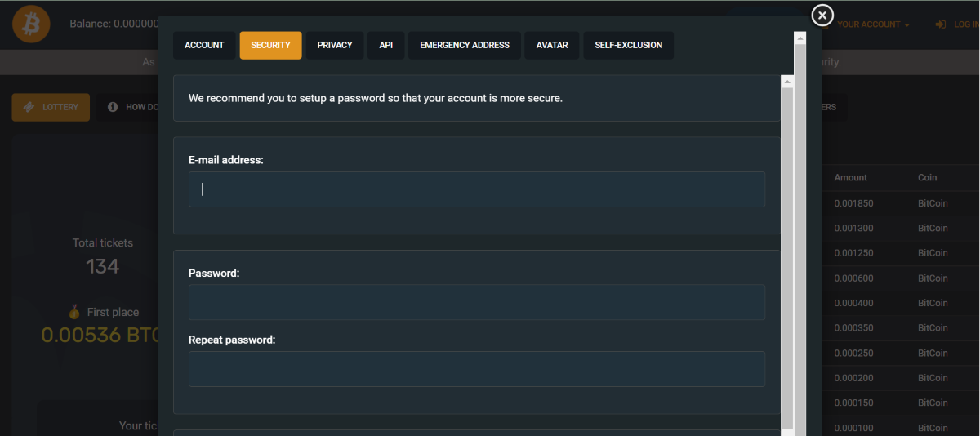Open the Lottery button

(x=51, y=107)
